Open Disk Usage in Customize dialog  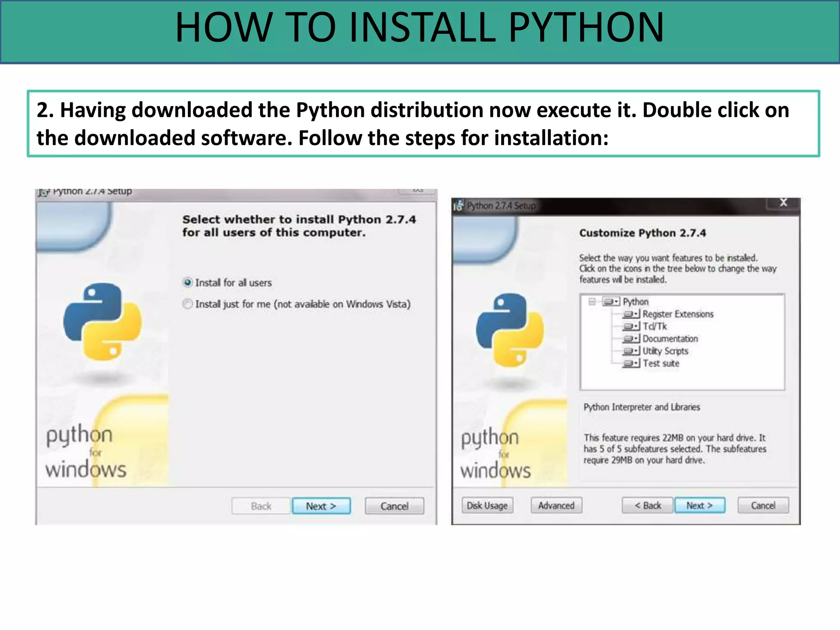tap(487, 505)
